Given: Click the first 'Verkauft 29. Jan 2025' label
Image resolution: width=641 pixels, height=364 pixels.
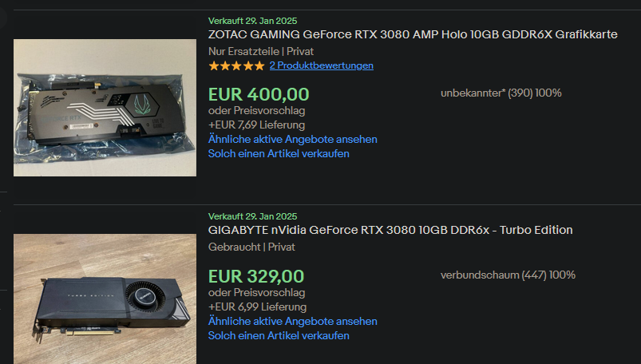Looking at the screenshot, I should click(x=252, y=21).
